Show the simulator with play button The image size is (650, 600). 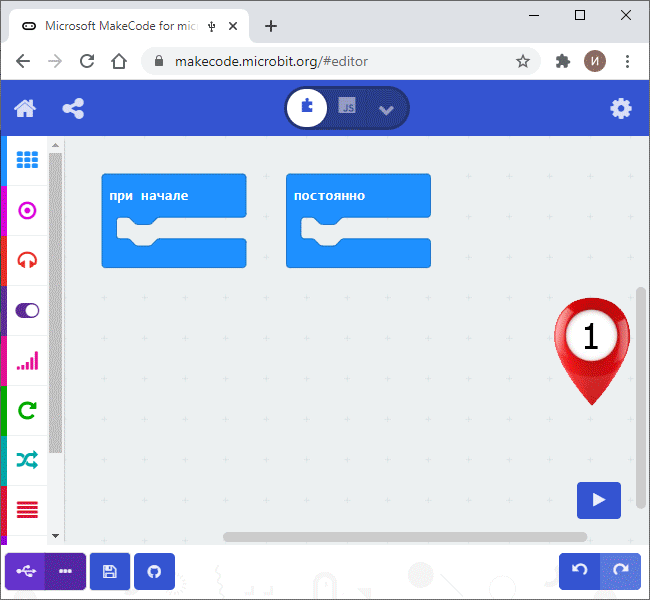point(599,500)
